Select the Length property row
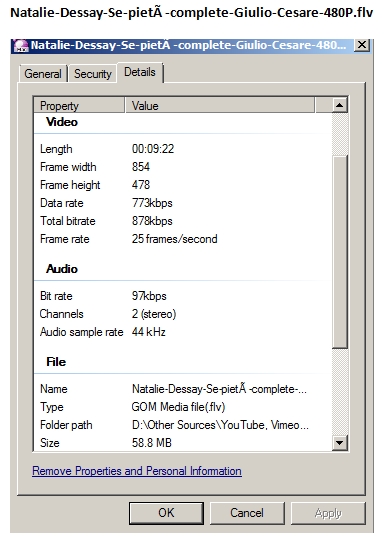The image size is (387, 539). pos(56,149)
